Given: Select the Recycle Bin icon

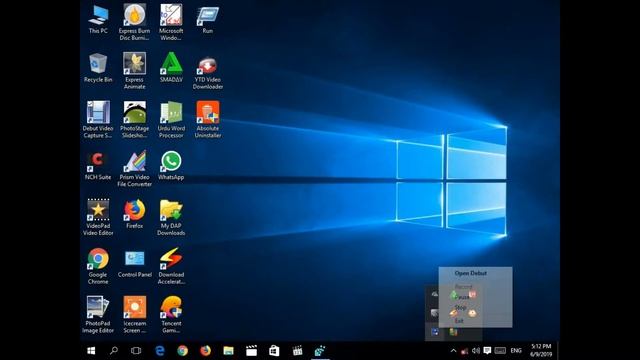Looking at the screenshot, I should pos(98,68).
